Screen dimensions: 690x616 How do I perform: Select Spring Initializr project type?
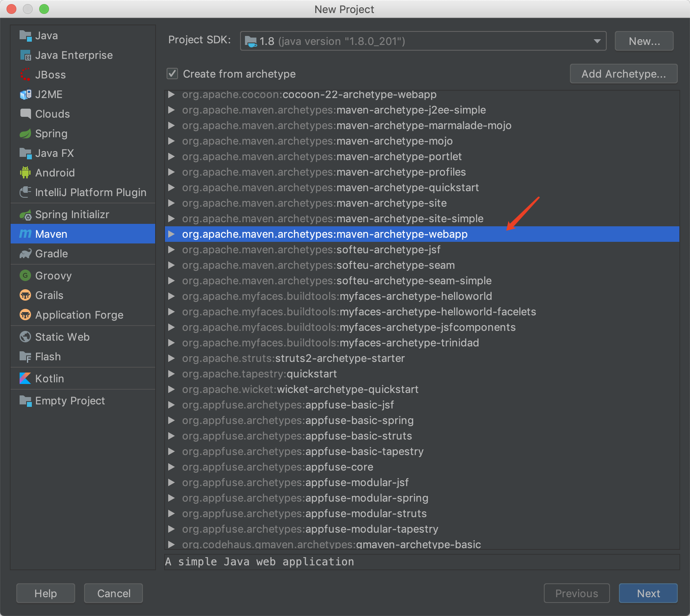[83, 214]
